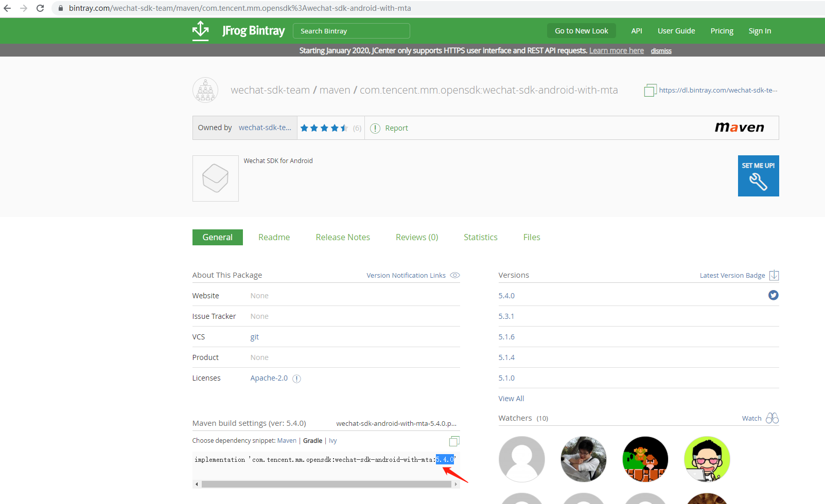This screenshot has height=504, width=825.
Task: Expand versions with View All
Action: click(511, 398)
